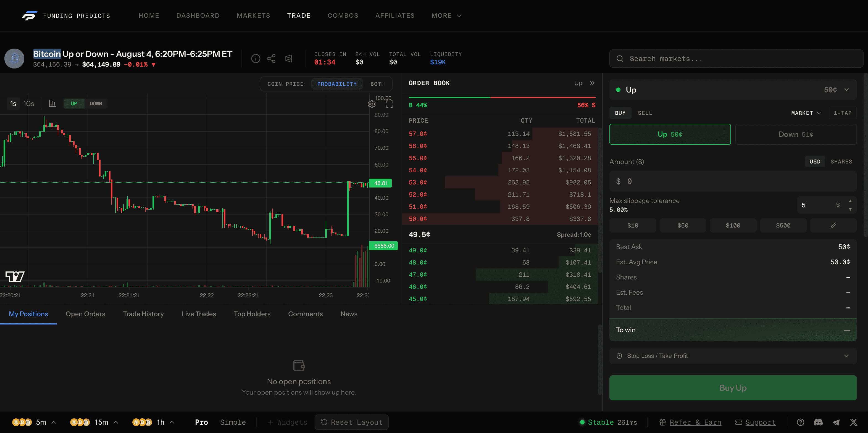Viewport: 868px width, 433px height.
Task: Increase slippage with up stepper arrow
Action: click(850, 201)
